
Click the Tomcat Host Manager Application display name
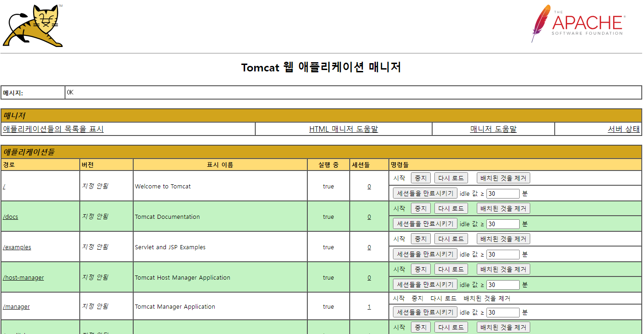tap(182, 278)
